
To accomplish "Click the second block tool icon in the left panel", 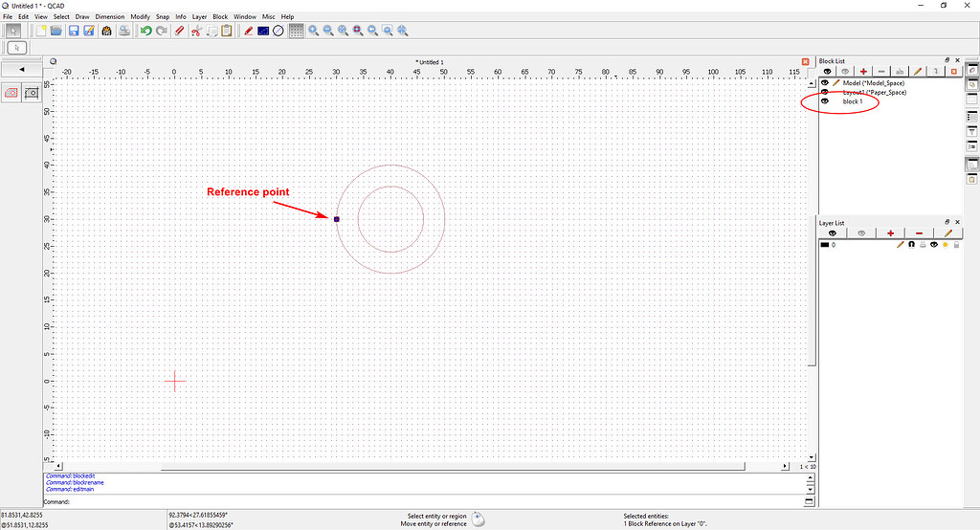I will pyautogui.click(x=32, y=93).
